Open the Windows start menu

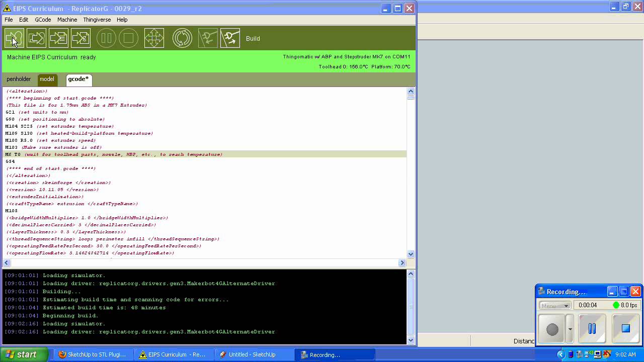tap(24, 354)
